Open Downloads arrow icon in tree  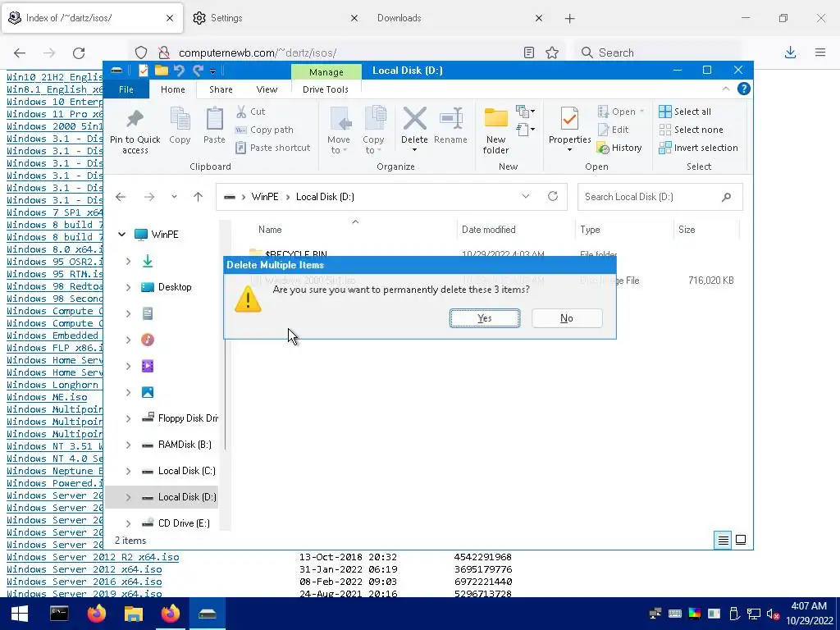point(148,261)
